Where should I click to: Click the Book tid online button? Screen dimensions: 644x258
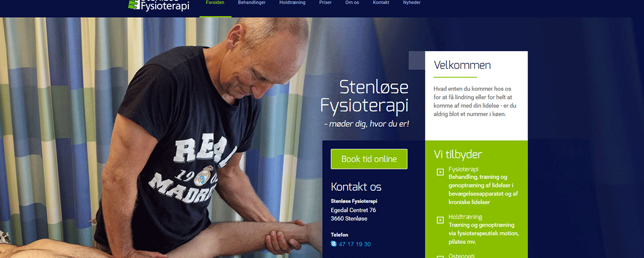[369, 159]
